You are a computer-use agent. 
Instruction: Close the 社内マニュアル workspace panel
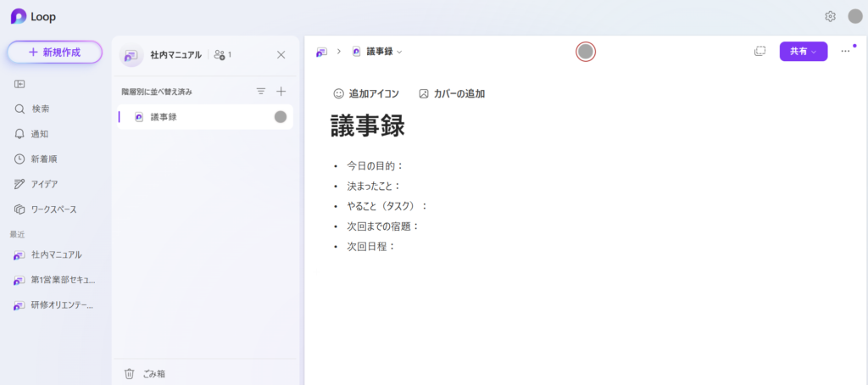coord(281,54)
